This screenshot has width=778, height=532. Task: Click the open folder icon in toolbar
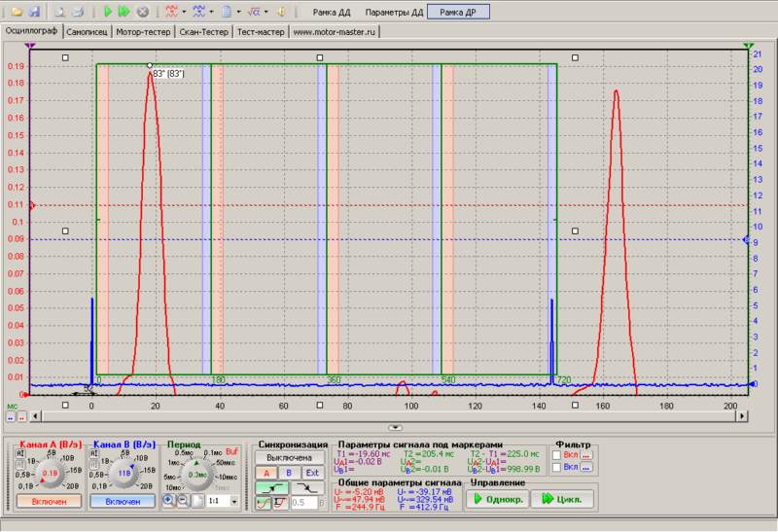(17, 12)
